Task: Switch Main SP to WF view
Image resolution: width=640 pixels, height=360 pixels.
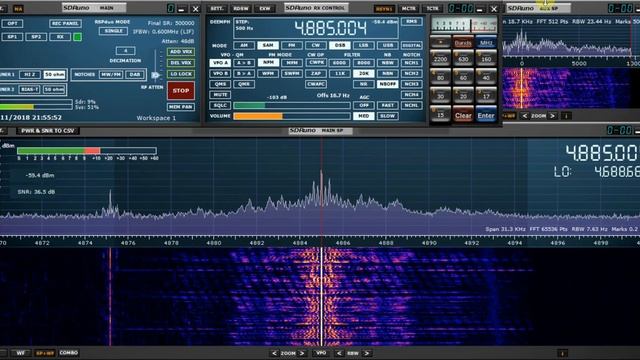Action: click(20, 353)
